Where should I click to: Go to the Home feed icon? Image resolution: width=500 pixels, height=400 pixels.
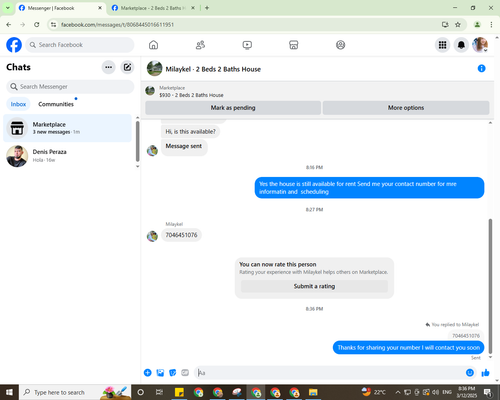click(153, 45)
